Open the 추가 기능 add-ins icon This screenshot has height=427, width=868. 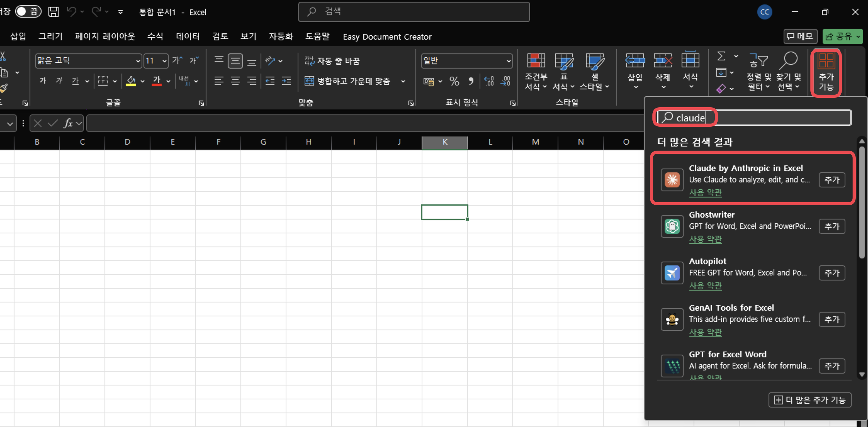pyautogui.click(x=826, y=72)
